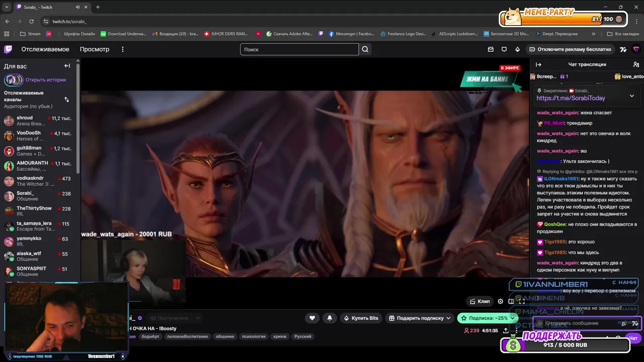Viewport: 644px width, 362px height.
Task: Open the Twitch home logo
Action: pyautogui.click(x=8, y=49)
